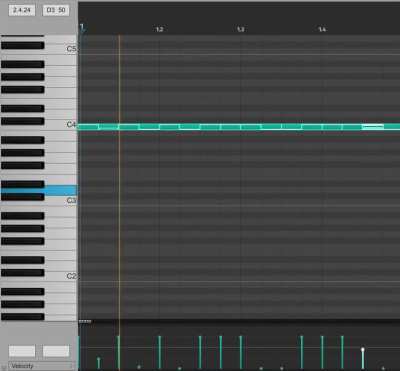Select the C4 note starting at 1.2
Viewport: 400px width, 371px height.
[169, 127]
